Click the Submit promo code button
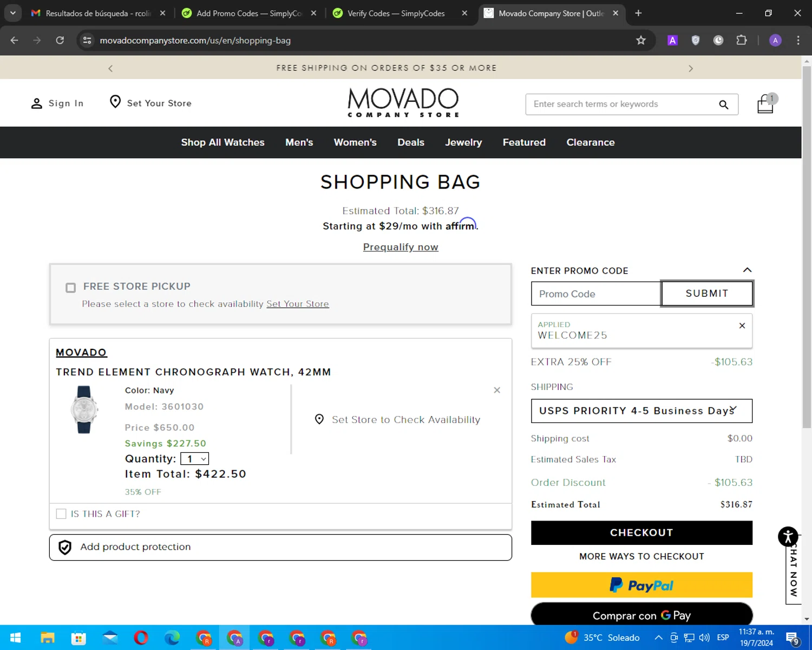 [x=707, y=294]
